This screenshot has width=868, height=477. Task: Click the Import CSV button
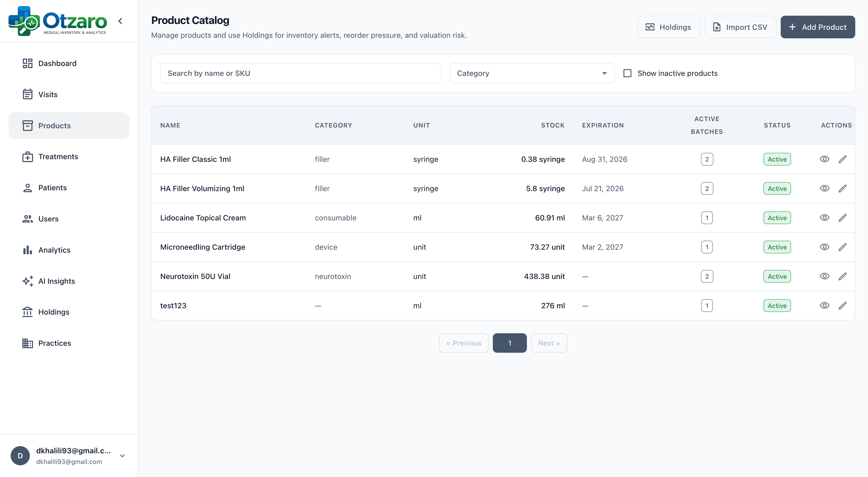point(740,27)
